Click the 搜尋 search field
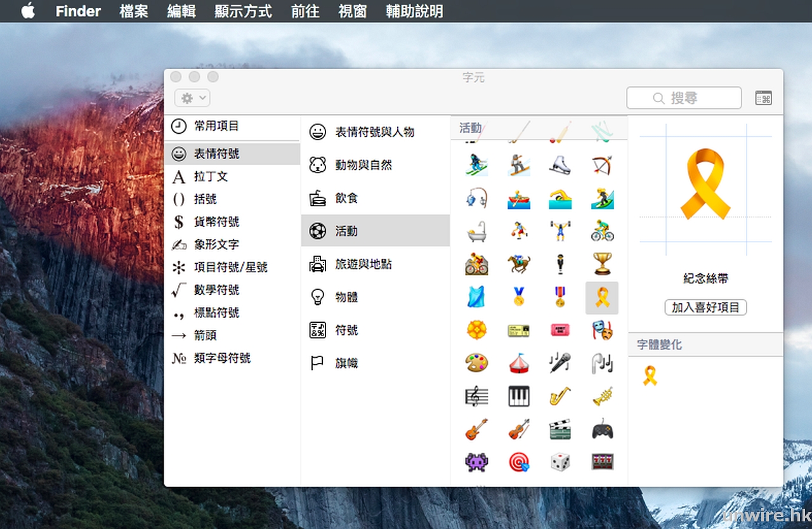Screen dimensions: 812x529 pyautogui.click(x=684, y=98)
